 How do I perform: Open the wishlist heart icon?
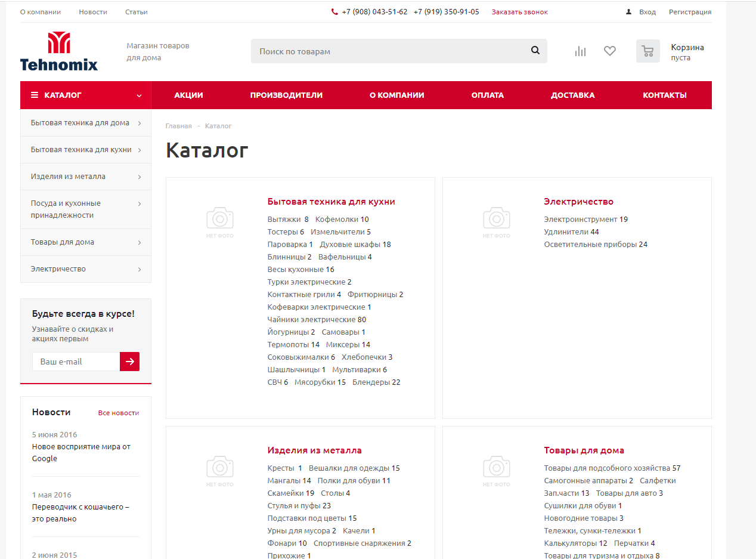coord(609,51)
